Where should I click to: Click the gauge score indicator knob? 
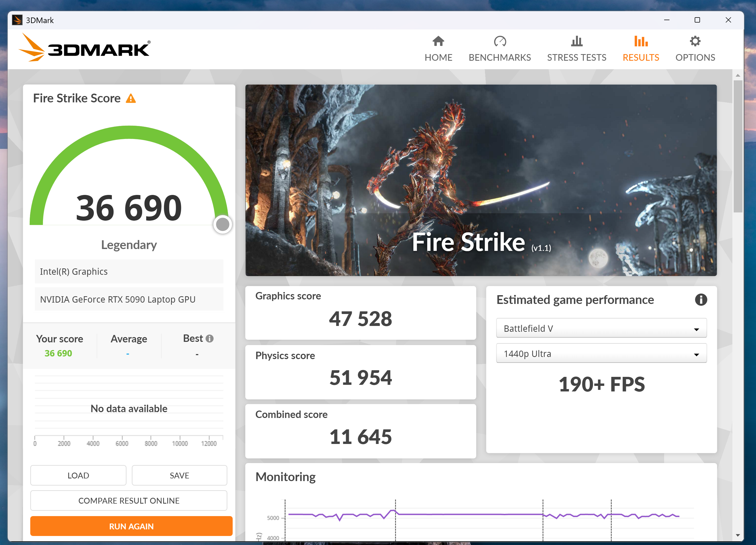coord(223,224)
